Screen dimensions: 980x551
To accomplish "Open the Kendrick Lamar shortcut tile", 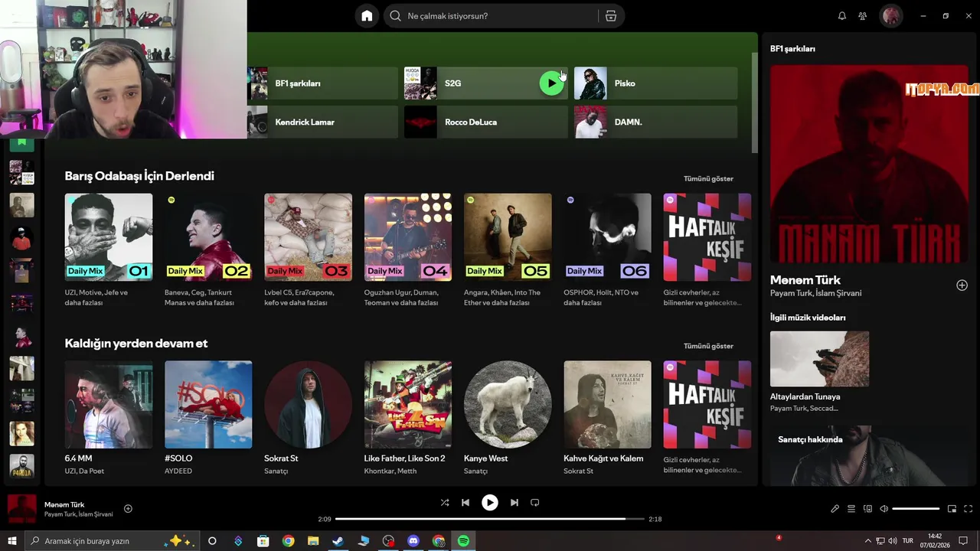I will click(322, 122).
